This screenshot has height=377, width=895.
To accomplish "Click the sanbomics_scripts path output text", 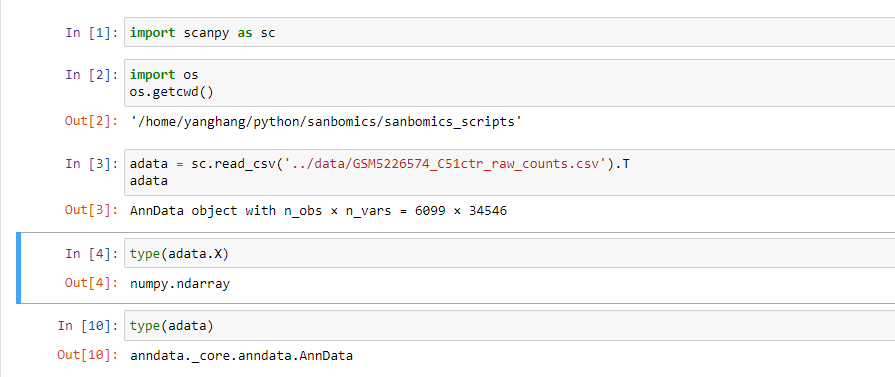I will pyautogui.click(x=326, y=122).
